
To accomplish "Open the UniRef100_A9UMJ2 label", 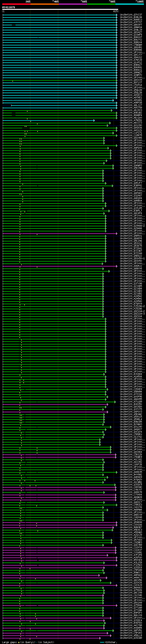I will coord(131,266).
